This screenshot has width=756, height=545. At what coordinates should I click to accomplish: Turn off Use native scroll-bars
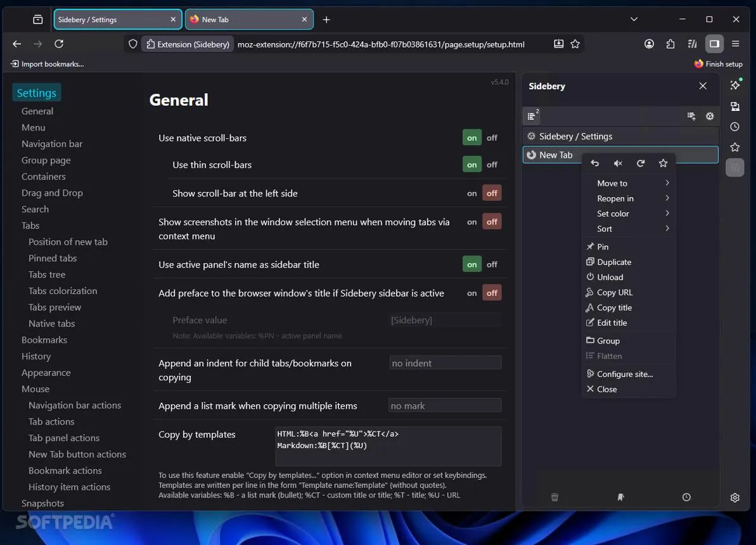click(x=492, y=138)
